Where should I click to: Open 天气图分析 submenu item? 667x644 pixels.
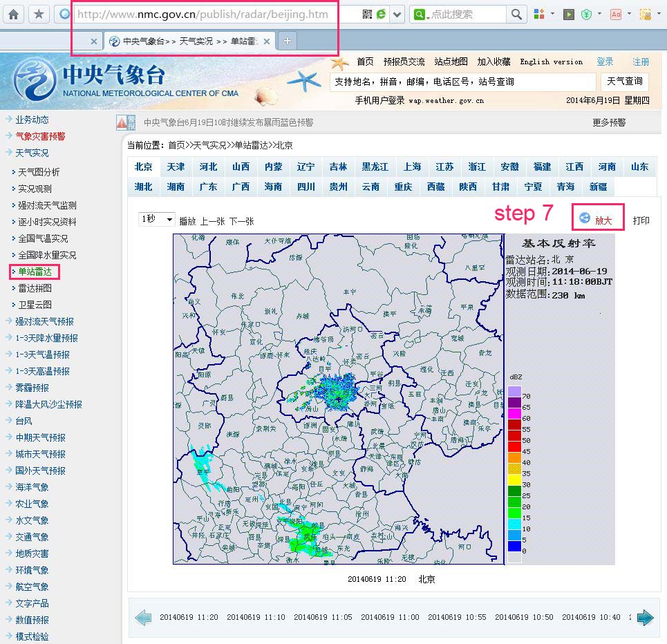(39, 172)
